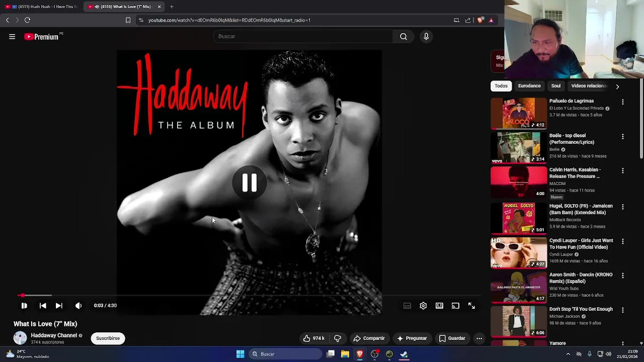The width and height of the screenshot is (644, 362).
Task: Open a new browser tab
Action: (172, 7)
